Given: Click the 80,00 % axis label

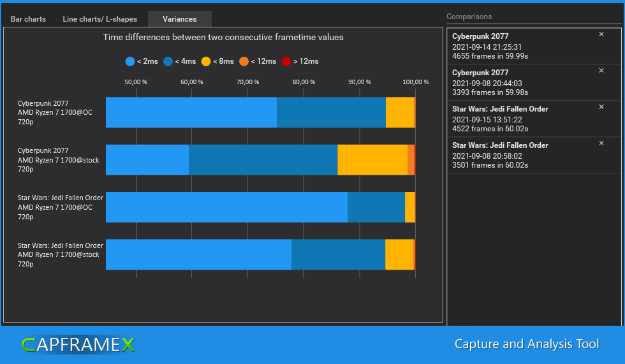Looking at the screenshot, I should point(304,82).
